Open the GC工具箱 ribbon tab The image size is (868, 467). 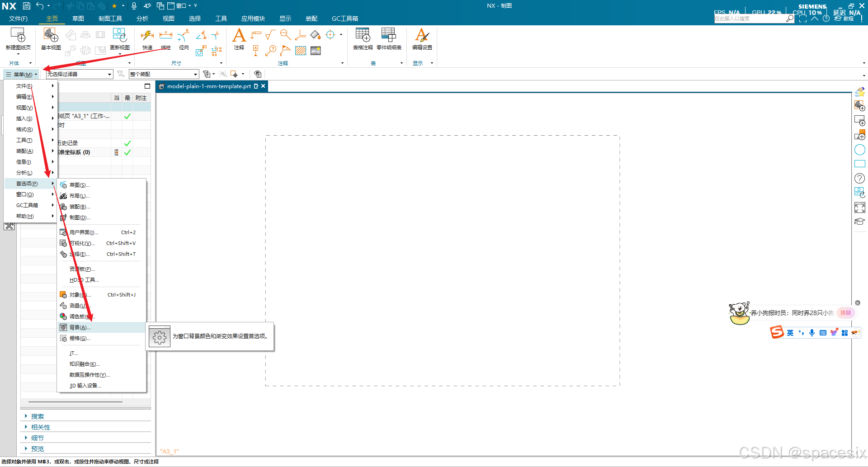pos(345,19)
